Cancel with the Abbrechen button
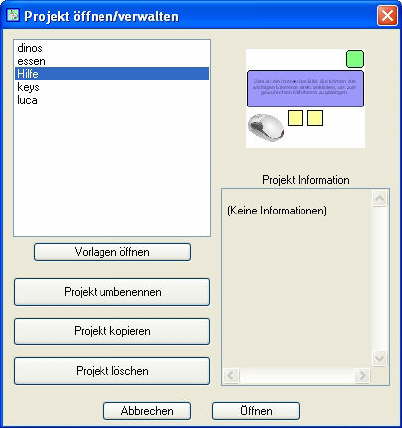This screenshot has height=428, width=402. [x=147, y=411]
